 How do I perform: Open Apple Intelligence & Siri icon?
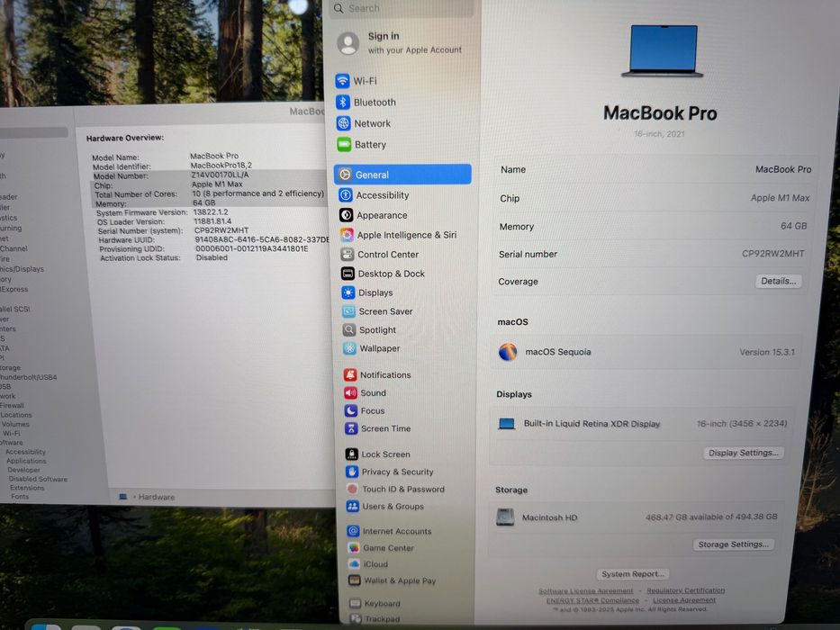click(347, 235)
